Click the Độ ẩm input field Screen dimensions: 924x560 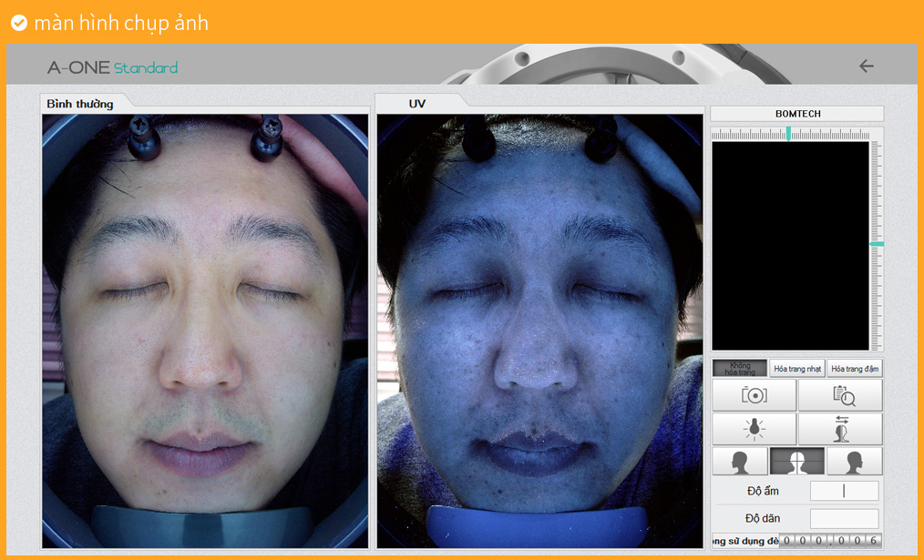click(844, 491)
